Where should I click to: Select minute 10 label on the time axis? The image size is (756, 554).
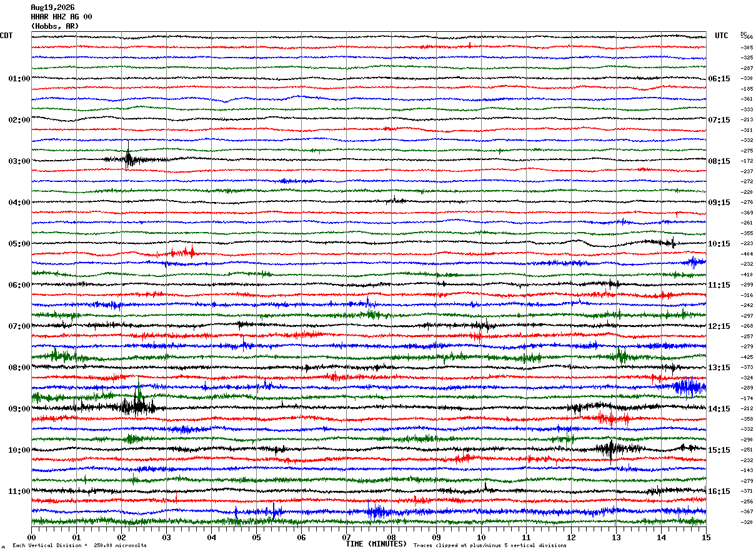(x=481, y=537)
